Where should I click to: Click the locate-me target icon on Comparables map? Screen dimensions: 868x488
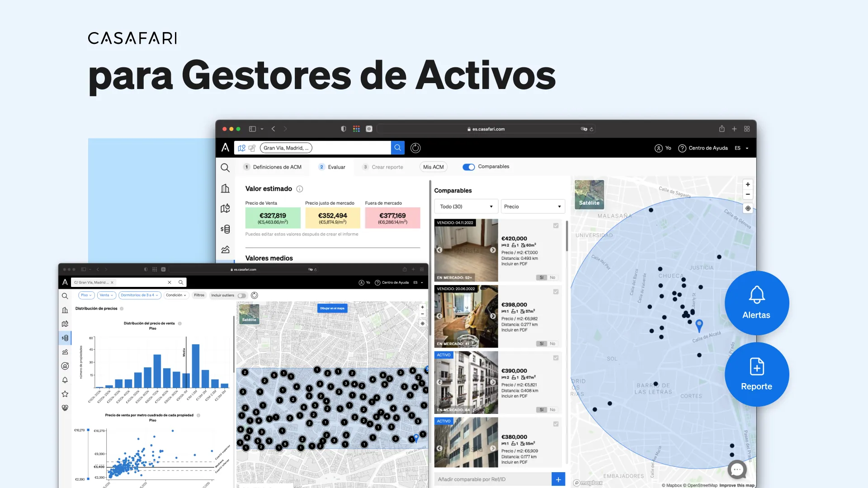click(748, 208)
